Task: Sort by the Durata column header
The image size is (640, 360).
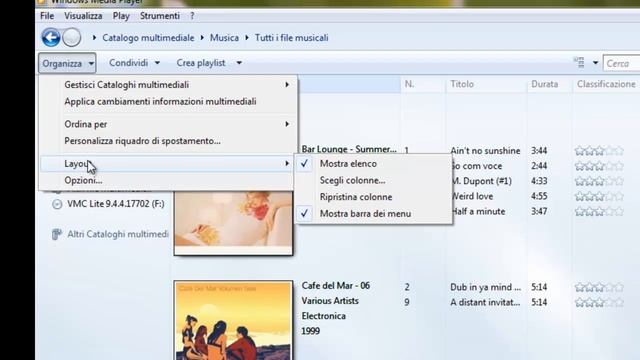Action: pos(549,84)
